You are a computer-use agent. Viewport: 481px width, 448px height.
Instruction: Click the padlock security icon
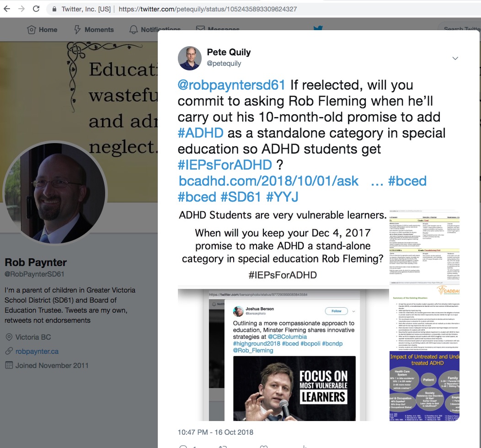pos(54,9)
